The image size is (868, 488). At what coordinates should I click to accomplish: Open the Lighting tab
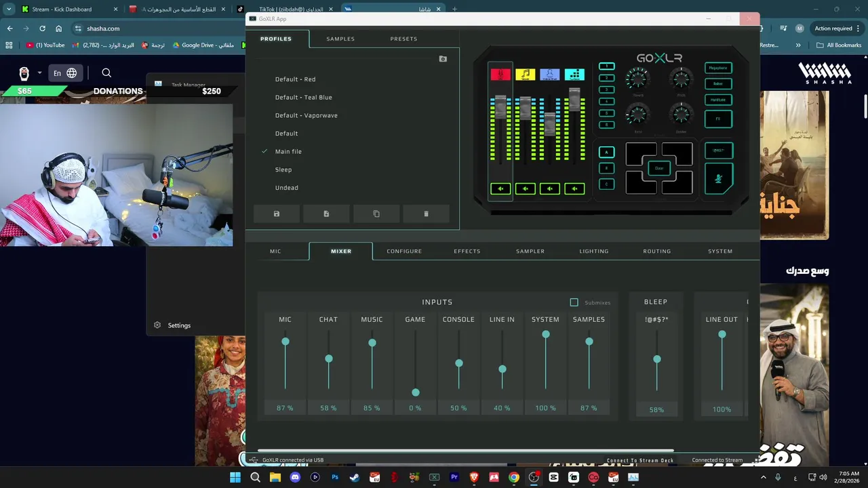[594, 251]
